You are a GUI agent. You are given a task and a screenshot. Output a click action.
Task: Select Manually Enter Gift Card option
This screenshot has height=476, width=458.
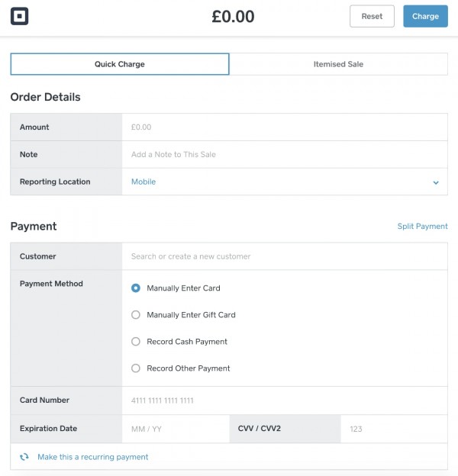point(136,315)
